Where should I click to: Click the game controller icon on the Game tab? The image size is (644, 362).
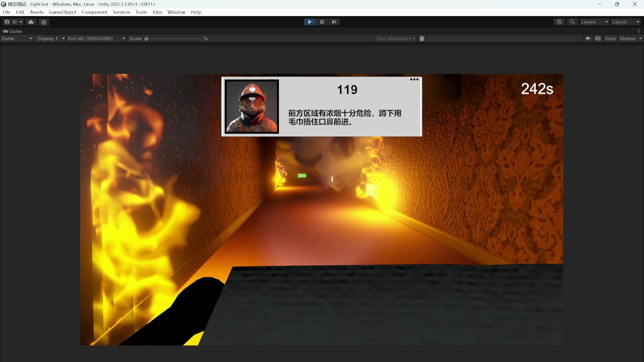coord(5,31)
